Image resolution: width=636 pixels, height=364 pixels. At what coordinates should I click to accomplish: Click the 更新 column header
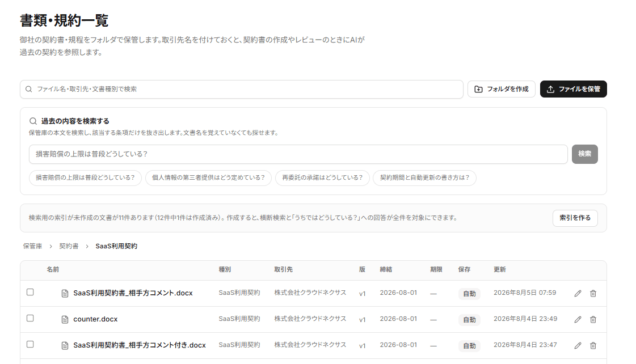500,269
